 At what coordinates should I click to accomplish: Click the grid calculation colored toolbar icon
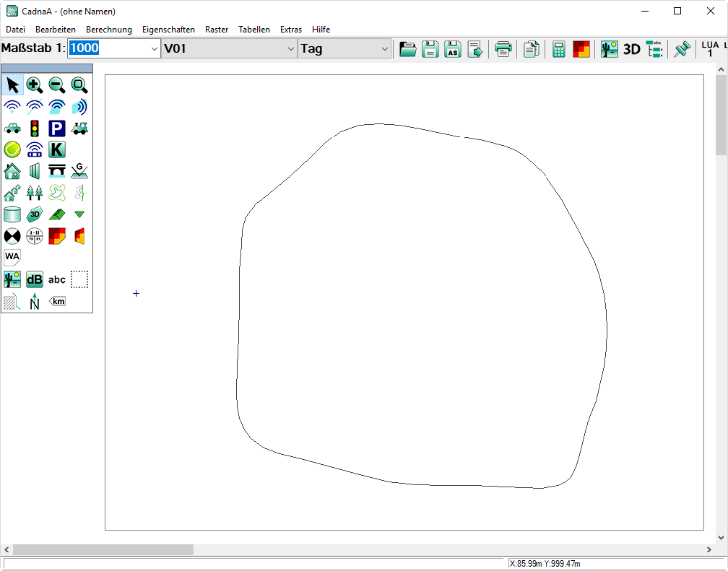coord(581,49)
